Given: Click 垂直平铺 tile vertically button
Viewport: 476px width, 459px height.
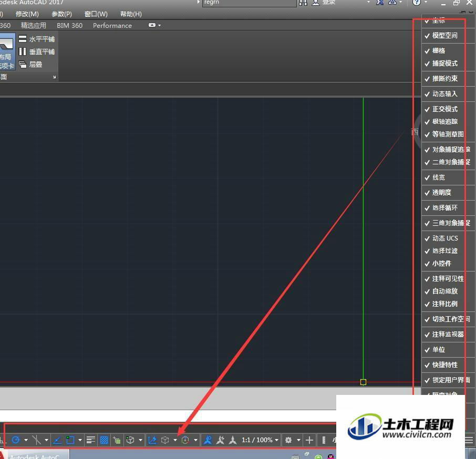Looking at the screenshot, I should (37, 52).
